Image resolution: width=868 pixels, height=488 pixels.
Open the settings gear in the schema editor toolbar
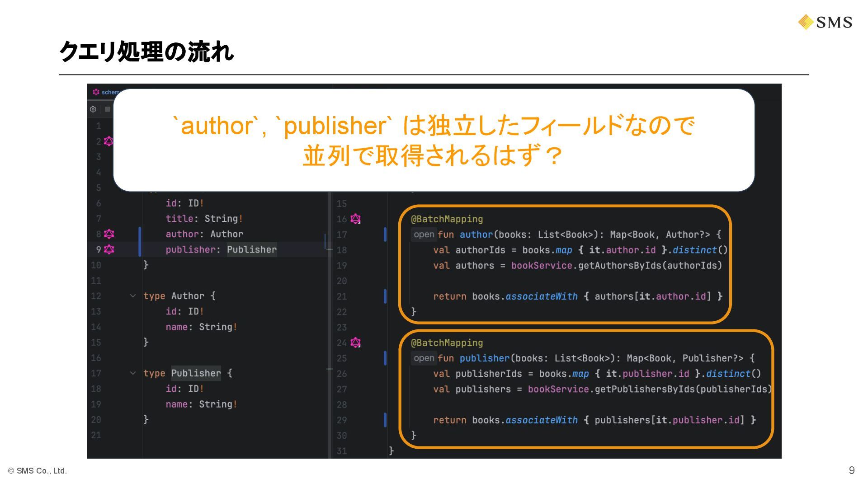point(93,109)
